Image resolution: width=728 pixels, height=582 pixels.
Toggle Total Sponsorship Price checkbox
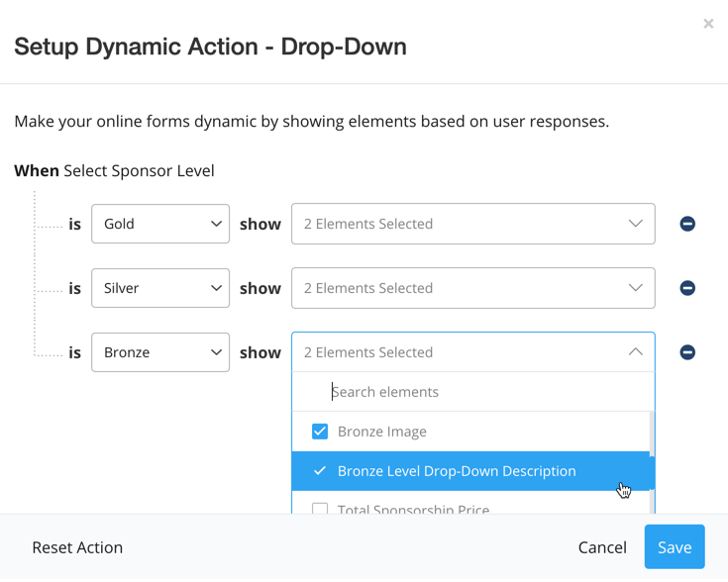[319, 508]
